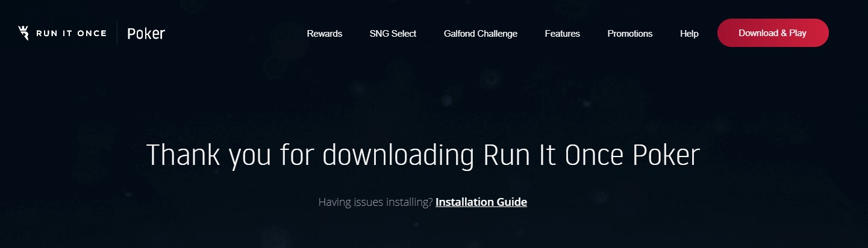This screenshot has height=248, width=868.
Task: Click the 'Thank you for downloading' heading
Action: click(423, 155)
